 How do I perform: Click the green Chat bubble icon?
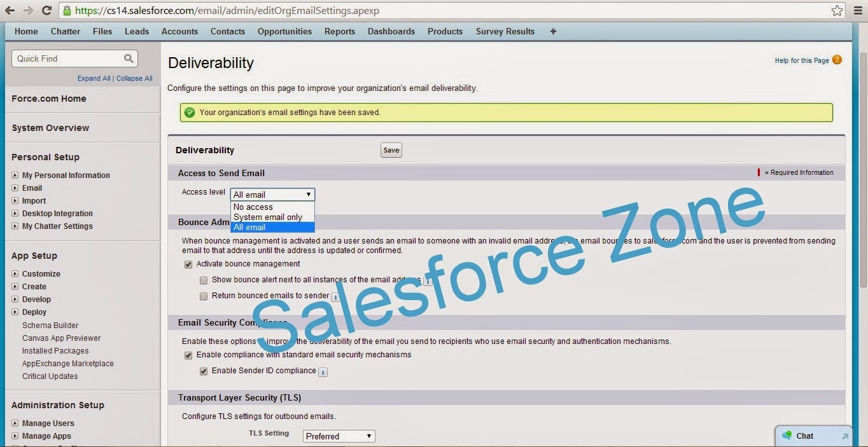(x=787, y=436)
